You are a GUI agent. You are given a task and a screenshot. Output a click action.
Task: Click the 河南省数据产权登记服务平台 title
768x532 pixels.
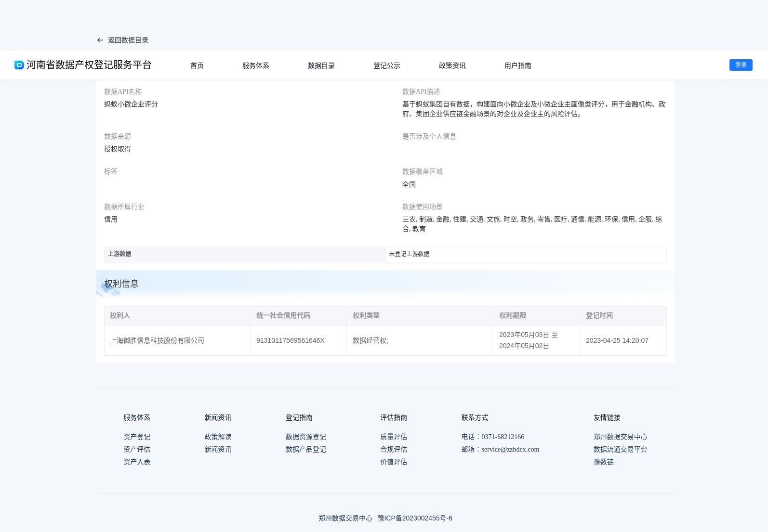point(89,65)
